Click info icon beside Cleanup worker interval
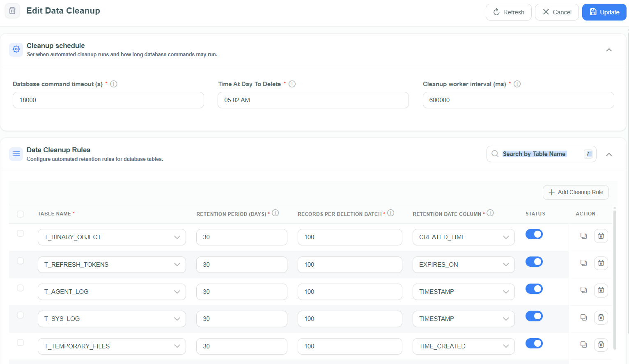Image resolution: width=629 pixels, height=364 pixels. 517,84
